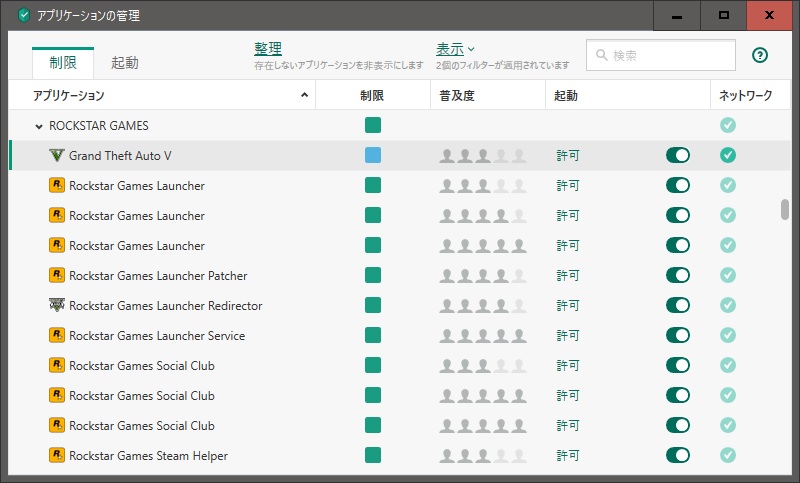The width and height of the screenshot is (800, 483).
Task: Open help with the question mark icon
Action: pos(760,55)
